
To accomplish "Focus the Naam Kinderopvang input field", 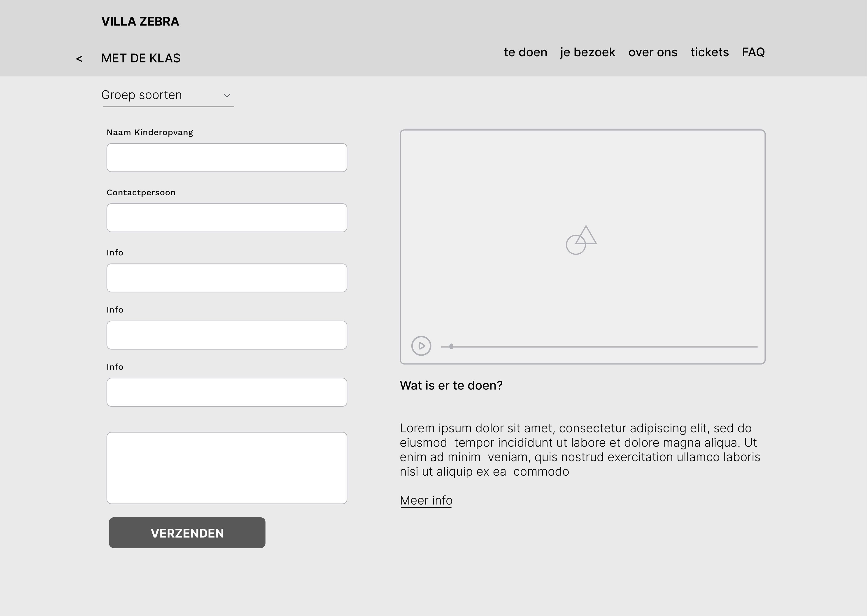I will (x=227, y=157).
